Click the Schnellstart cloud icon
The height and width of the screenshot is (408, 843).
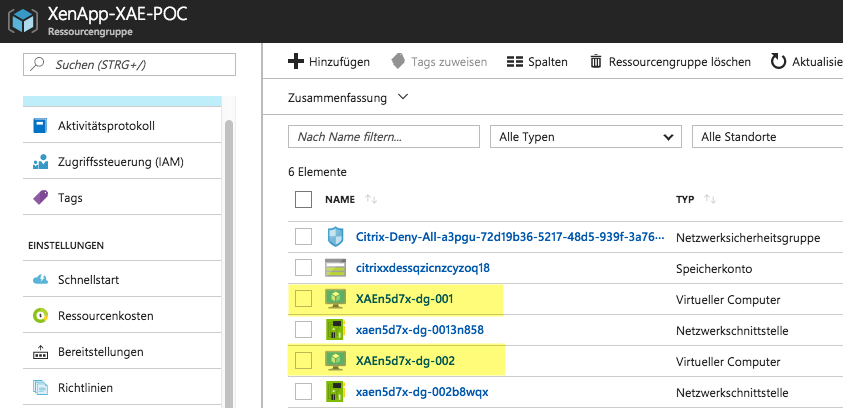[x=41, y=280]
